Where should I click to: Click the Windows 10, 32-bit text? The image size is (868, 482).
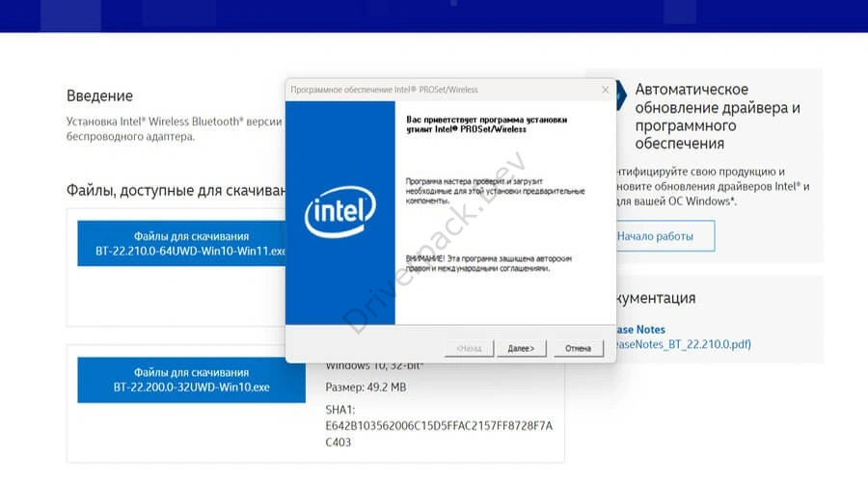[374, 366]
